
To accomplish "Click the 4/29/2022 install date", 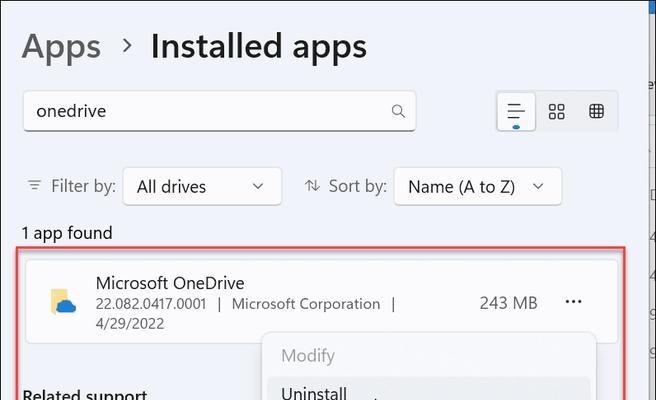I will (x=130, y=324).
